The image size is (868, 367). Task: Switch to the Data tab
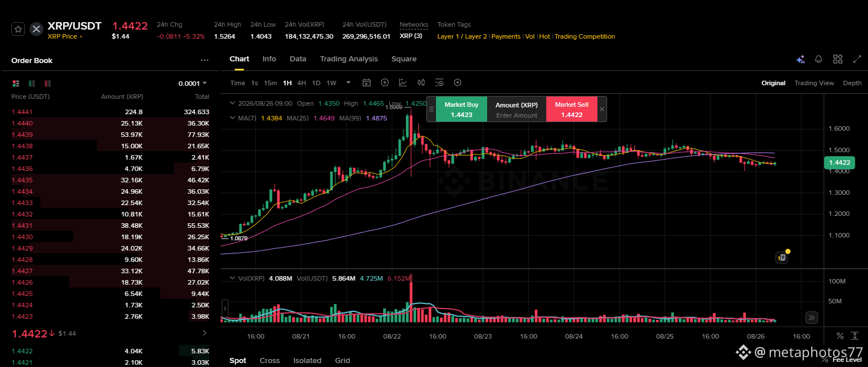298,59
